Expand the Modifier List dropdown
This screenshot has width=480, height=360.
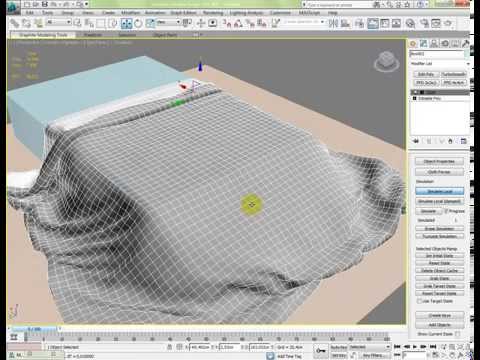click(x=439, y=63)
